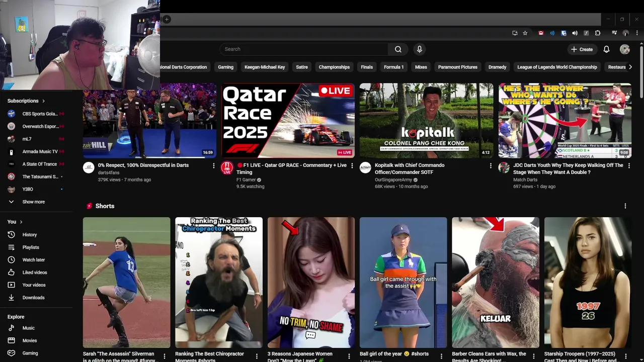Open the Gmail extension icon
The height and width of the screenshot is (362, 644).
tap(541, 33)
